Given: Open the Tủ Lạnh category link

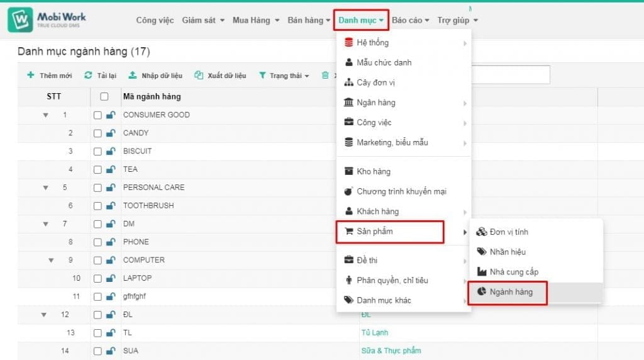Looking at the screenshot, I should [374, 332].
